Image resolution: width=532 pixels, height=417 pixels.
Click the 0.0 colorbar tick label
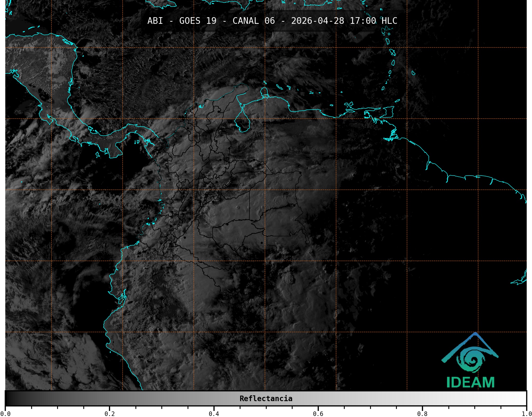[5, 414]
